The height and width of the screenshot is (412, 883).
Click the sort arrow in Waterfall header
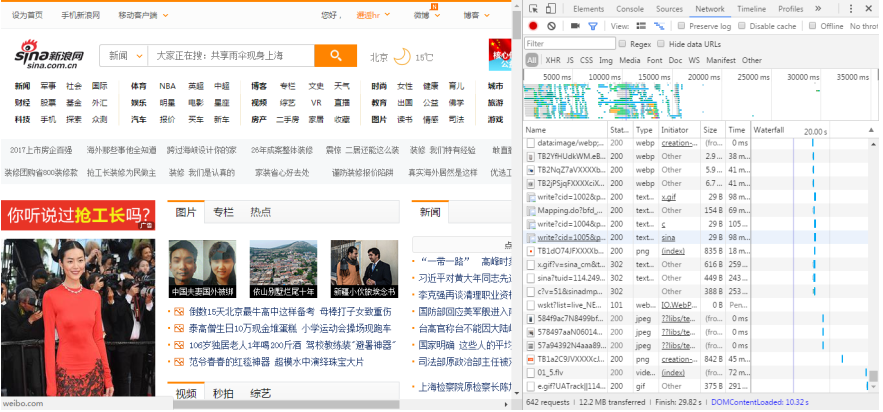tap(871, 130)
